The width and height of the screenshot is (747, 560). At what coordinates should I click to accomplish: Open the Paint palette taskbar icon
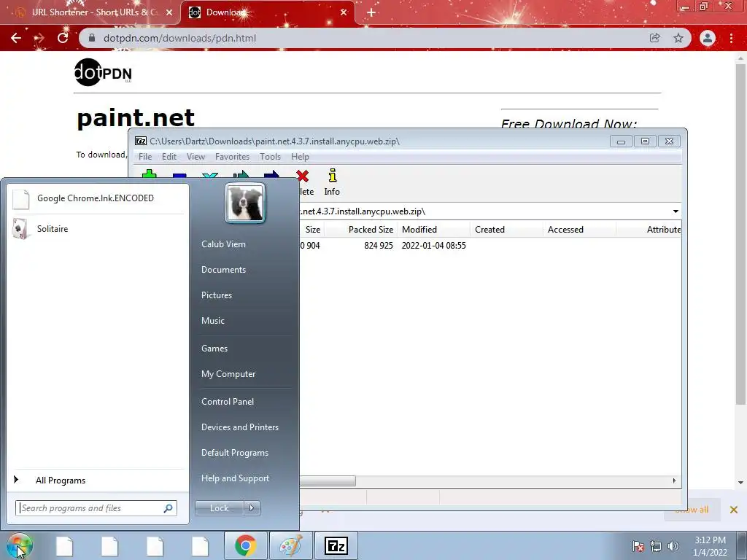click(290, 545)
